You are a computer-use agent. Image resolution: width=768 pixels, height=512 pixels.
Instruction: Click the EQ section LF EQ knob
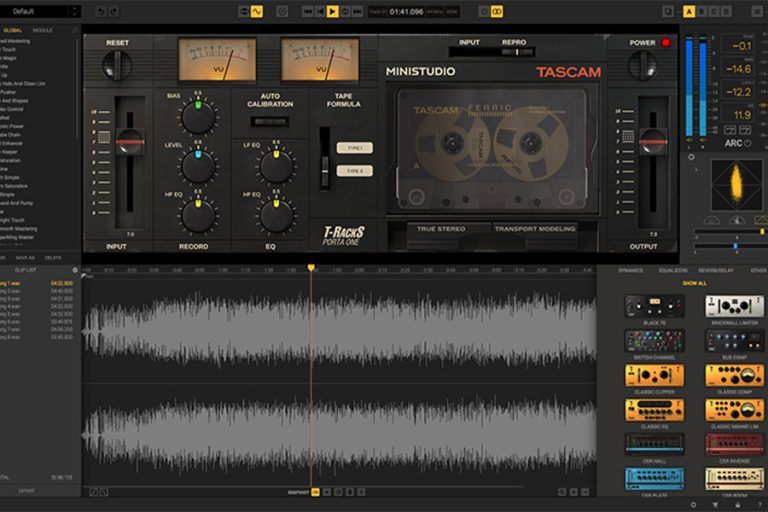click(x=276, y=166)
